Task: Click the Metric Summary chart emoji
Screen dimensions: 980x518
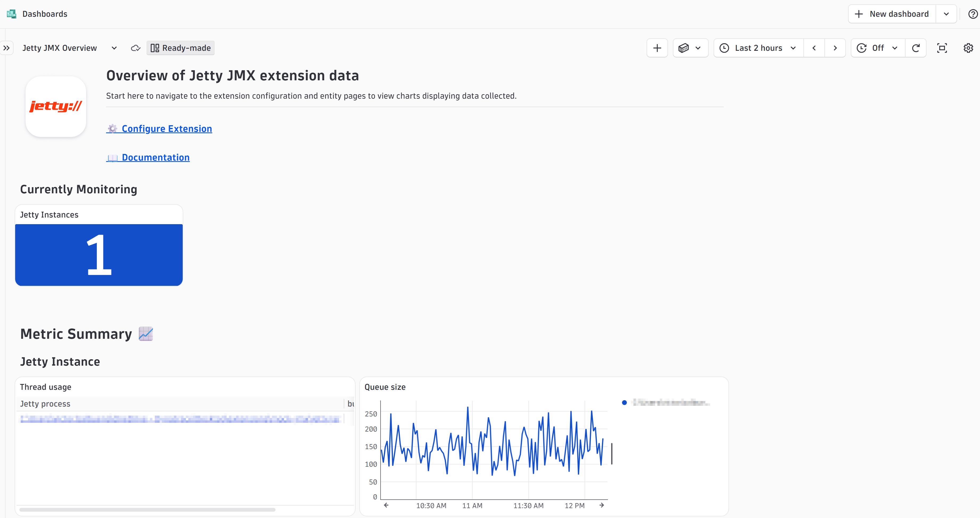Action: click(x=146, y=334)
